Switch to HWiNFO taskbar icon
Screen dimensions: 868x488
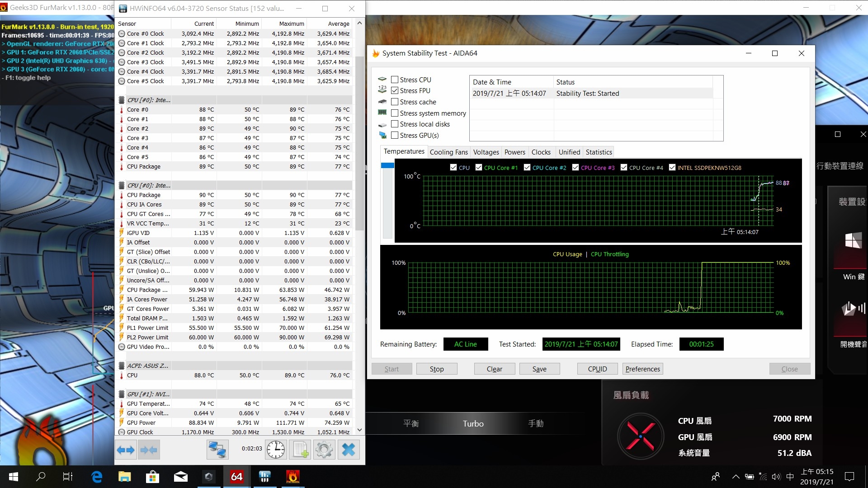(x=265, y=477)
